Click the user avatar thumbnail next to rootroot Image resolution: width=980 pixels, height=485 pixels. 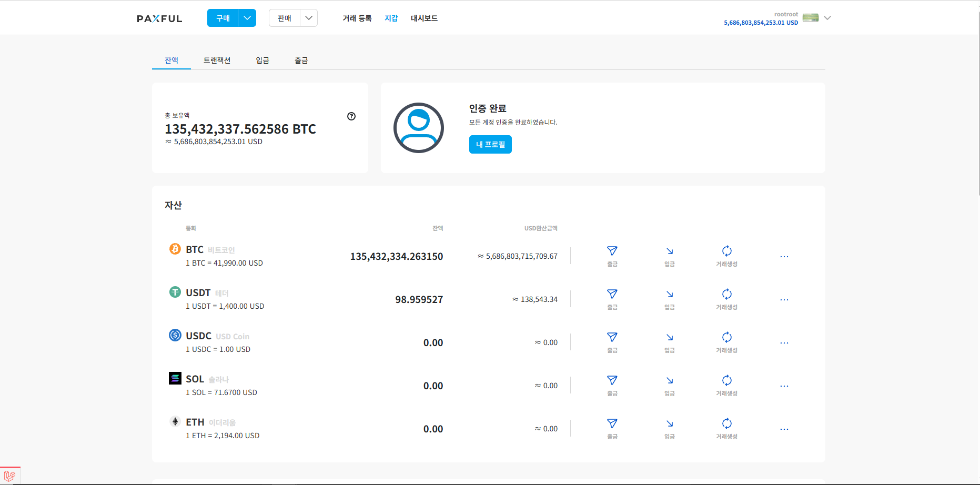pyautogui.click(x=810, y=17)
